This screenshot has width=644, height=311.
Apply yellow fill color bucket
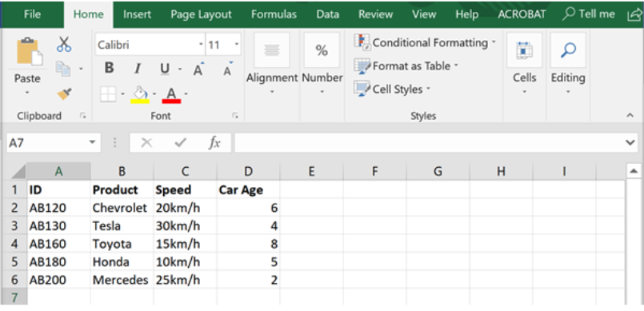click(x=140, y=94)
